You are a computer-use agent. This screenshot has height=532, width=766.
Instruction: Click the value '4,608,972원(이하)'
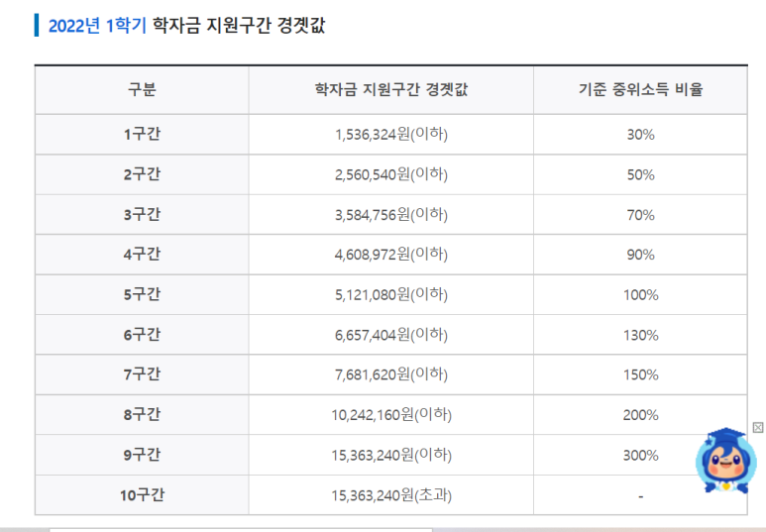click(x=390, y=255)
